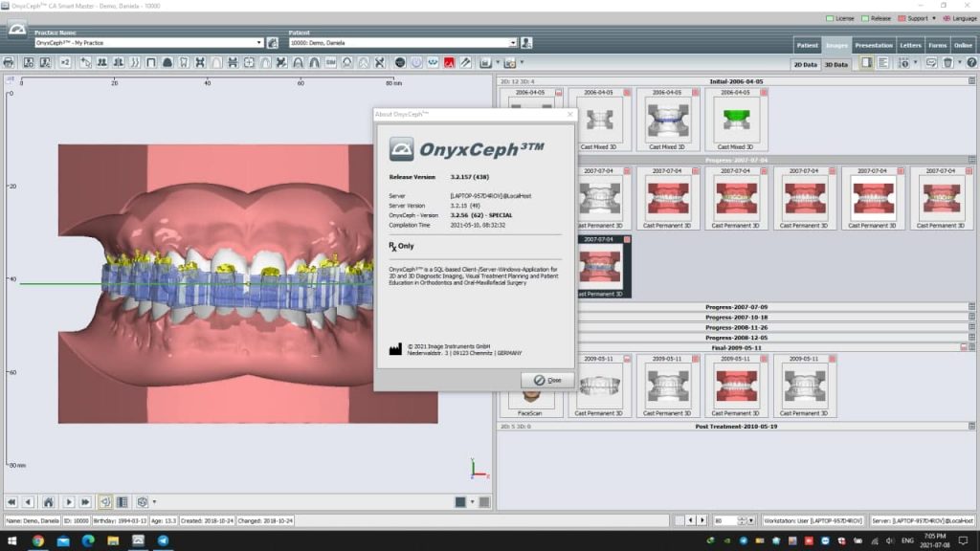The height and width of the screenshot is (551, 980).
Task: Switch to the Presentation tab
Action: (x=873, y=45)
